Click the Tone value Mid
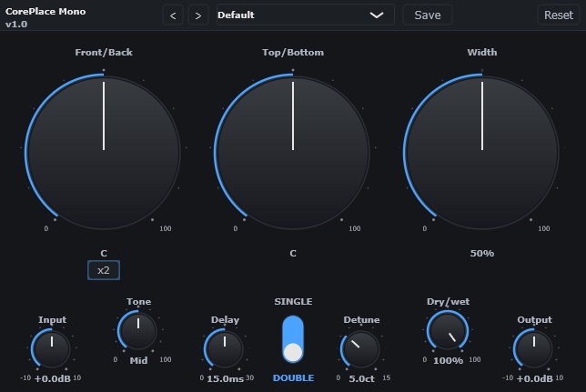 (x=138, y=360)
